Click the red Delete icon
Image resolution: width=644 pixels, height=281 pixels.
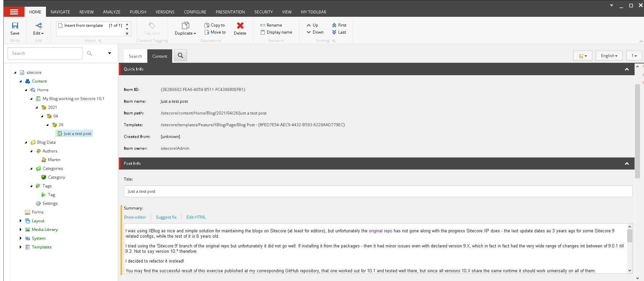click(x=240, y=26)
